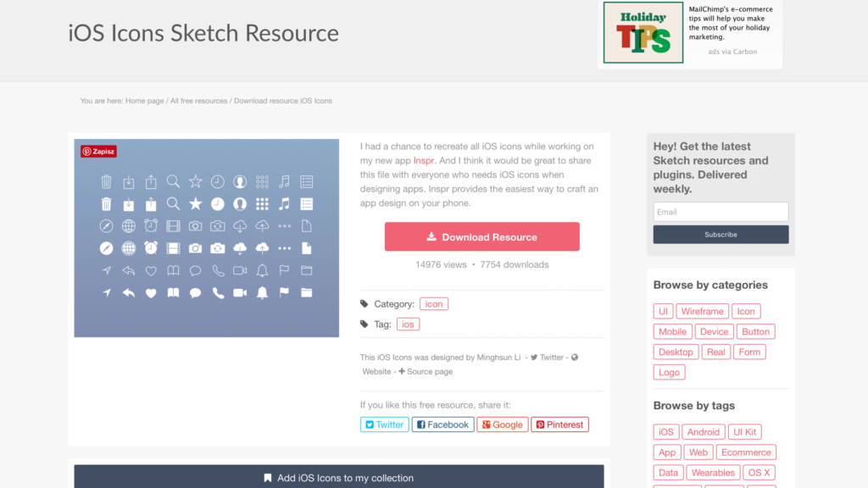Open the 'ios' tag link
The width and height of the screenshot is (868, 488).
[x=408, y=324]
